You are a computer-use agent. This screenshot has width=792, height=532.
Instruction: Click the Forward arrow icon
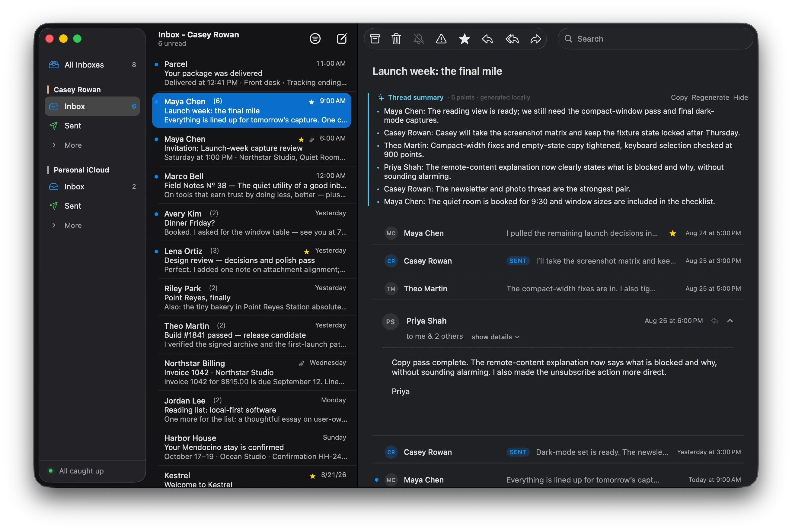tap(536, 39)
